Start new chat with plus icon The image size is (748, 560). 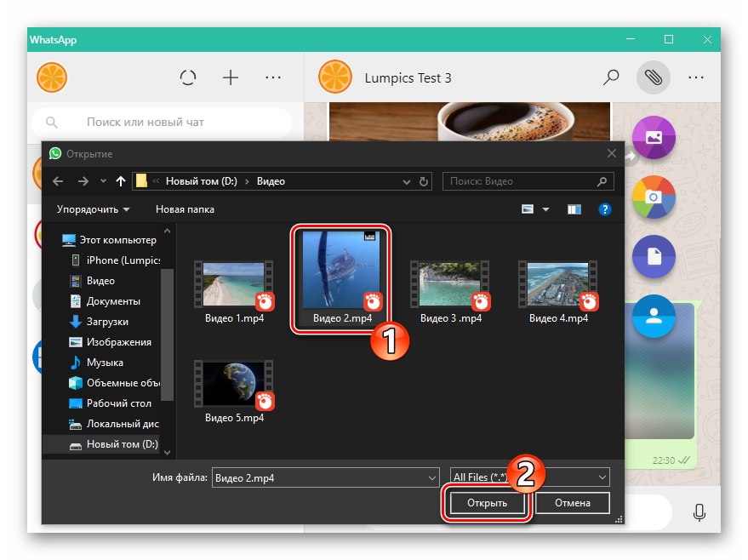pos(231,77)
